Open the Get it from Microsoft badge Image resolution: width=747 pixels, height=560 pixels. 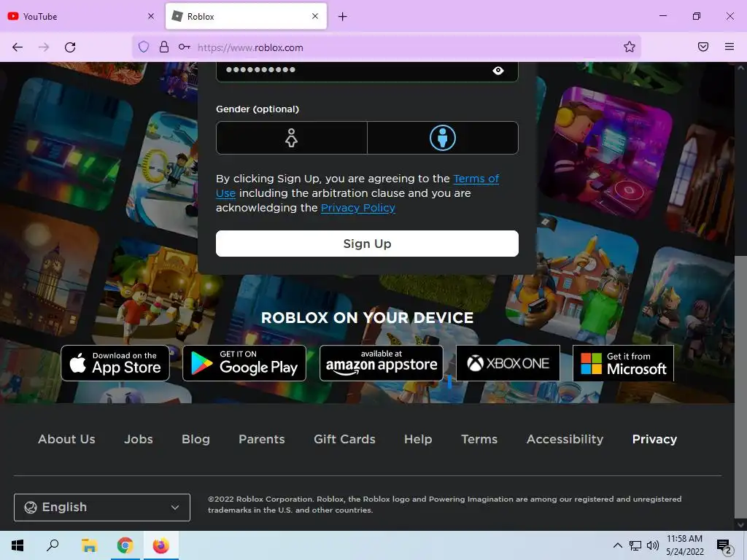point(623,363)
